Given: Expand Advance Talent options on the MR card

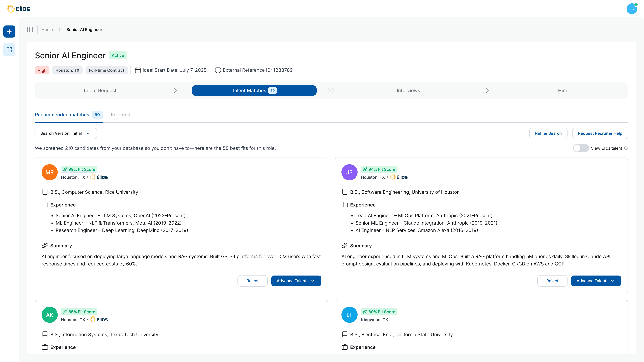Looking at the screenshot, I should coord(313,281).
